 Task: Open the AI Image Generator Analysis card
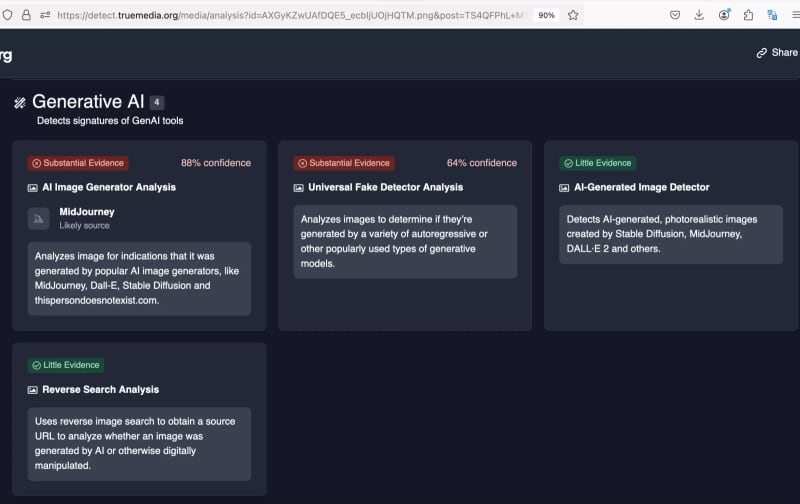click(108, 187)
